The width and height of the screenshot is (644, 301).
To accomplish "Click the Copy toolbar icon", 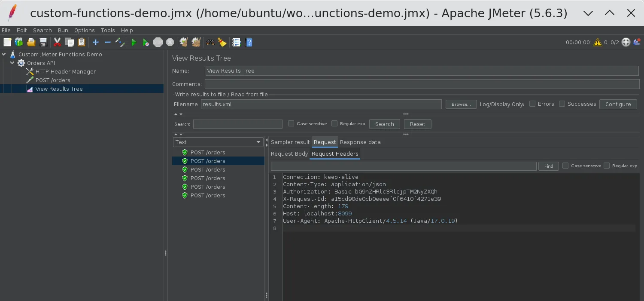I will pos(69,42).
